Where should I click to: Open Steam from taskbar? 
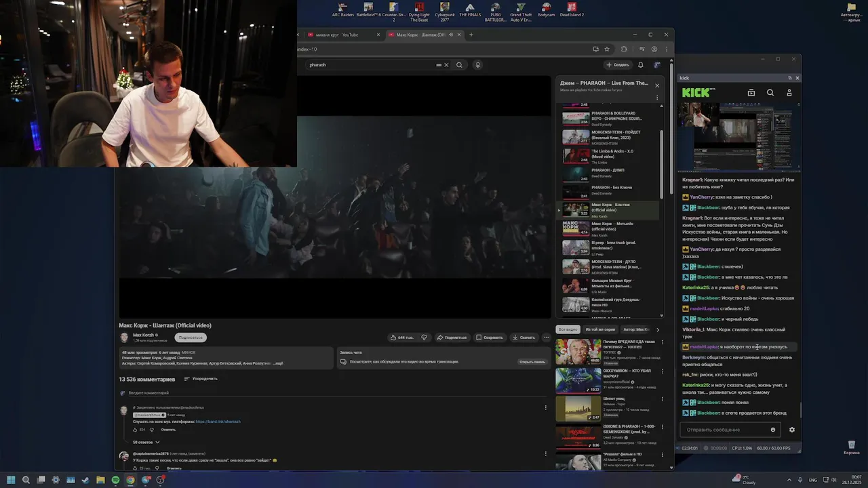[x=85, y=480]
